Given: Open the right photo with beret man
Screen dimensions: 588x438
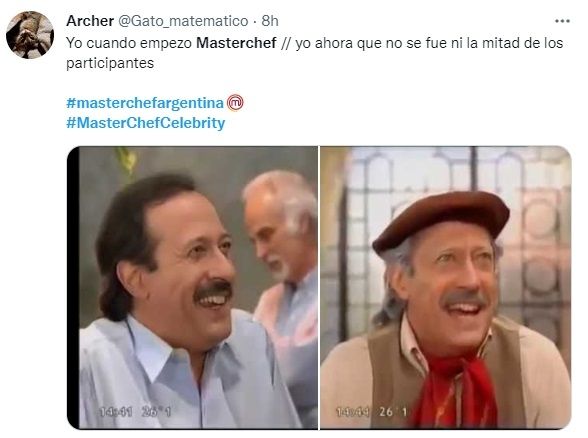Looking at the screenshot, I should (446, 288).
